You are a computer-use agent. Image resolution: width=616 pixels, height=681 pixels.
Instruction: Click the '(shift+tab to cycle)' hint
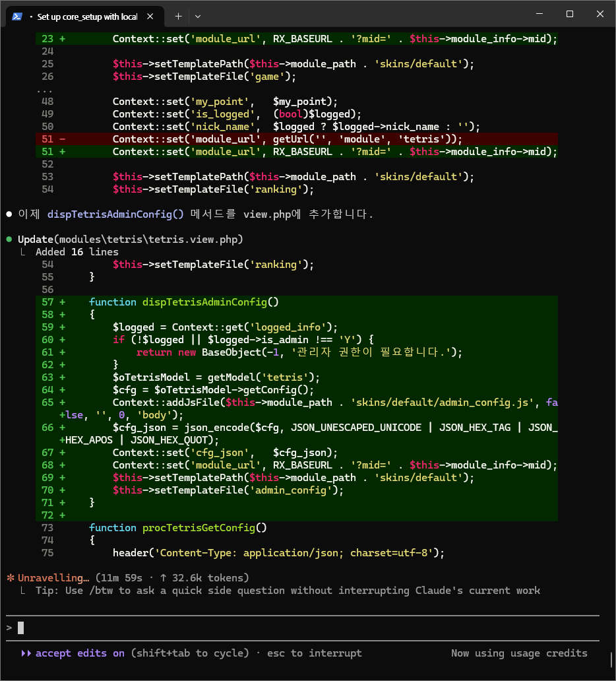pos(190,653)
